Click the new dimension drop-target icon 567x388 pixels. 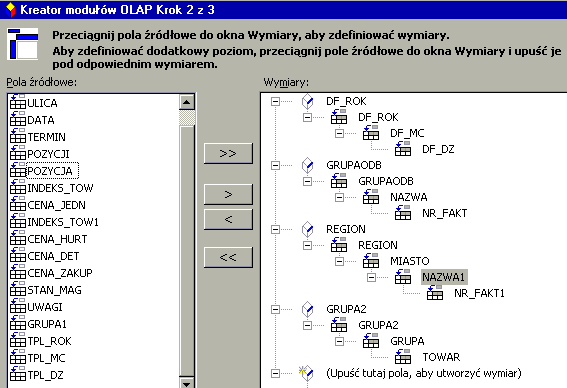(x=306, y=373)
